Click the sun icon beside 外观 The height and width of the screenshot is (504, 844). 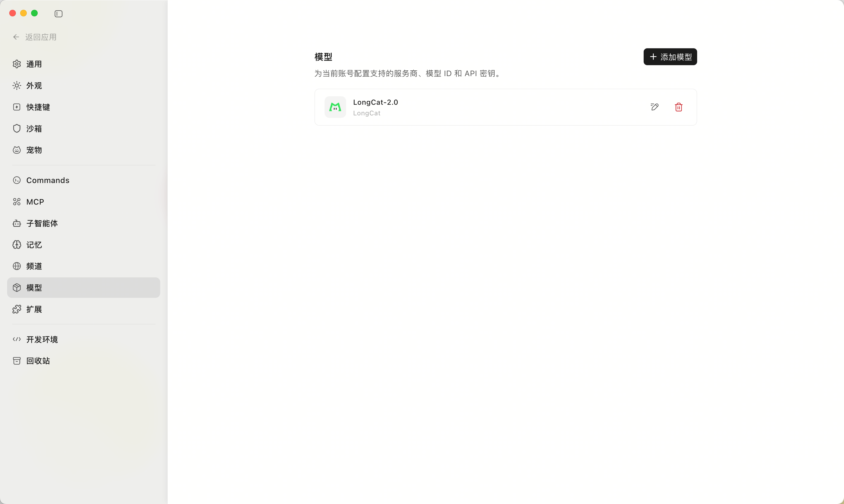tap(17, 86)
